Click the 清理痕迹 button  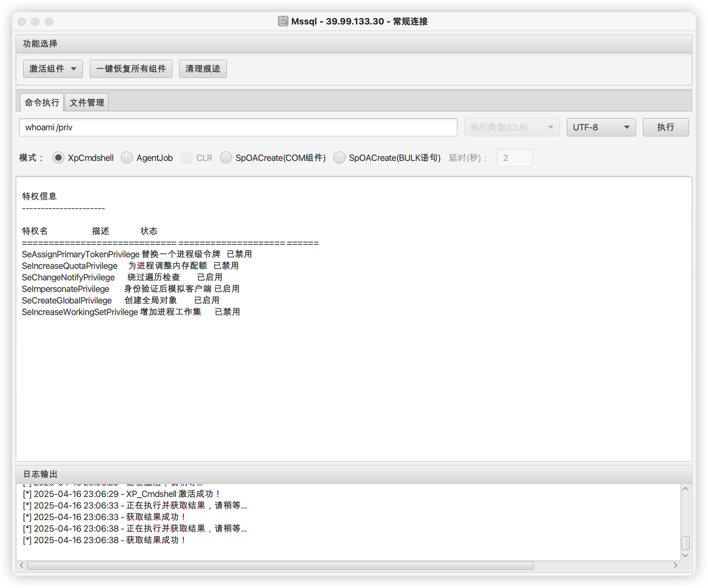click(x=203, y=69)
